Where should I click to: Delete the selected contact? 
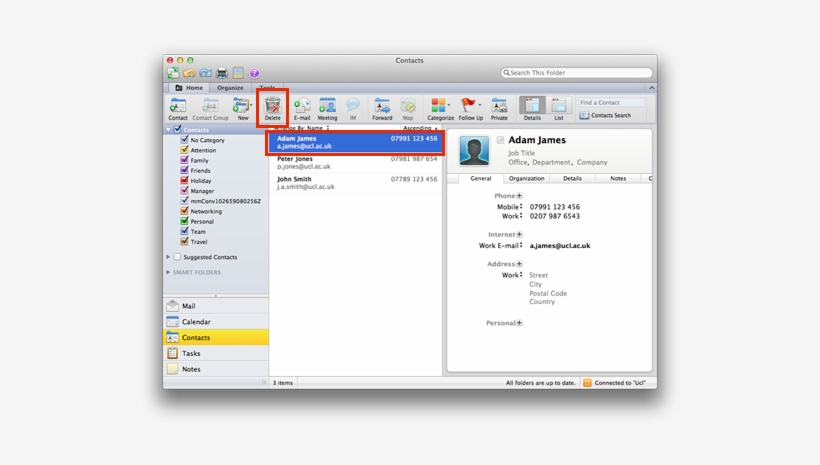(x=272, y=109)
